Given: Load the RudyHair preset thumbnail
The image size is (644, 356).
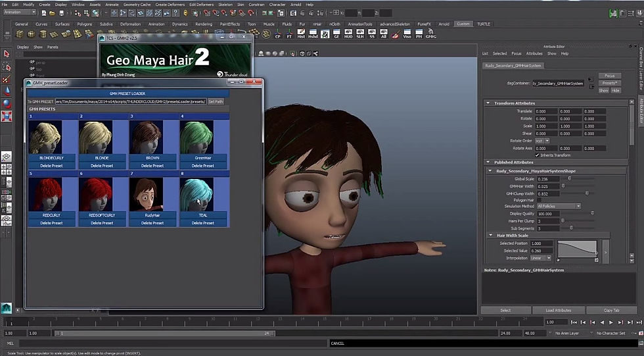Looking at the screenshot, I should click(x=146, y=194).
